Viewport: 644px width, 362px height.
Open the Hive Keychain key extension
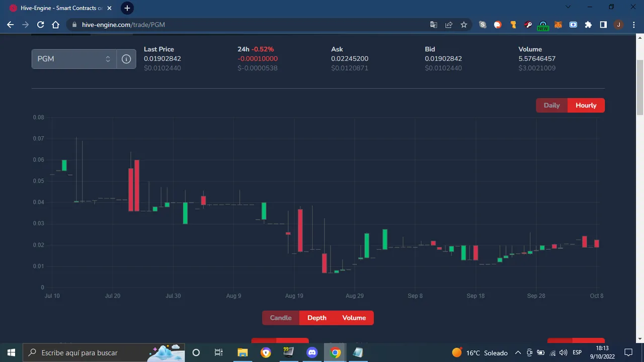[x=528, y=25]
